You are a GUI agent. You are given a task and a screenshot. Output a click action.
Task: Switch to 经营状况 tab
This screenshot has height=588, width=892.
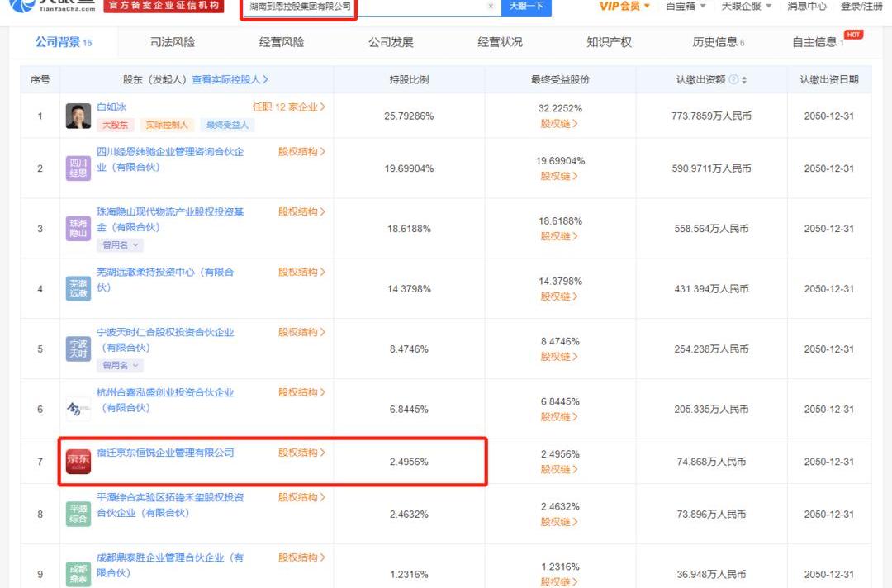click(x=500, y=42)
